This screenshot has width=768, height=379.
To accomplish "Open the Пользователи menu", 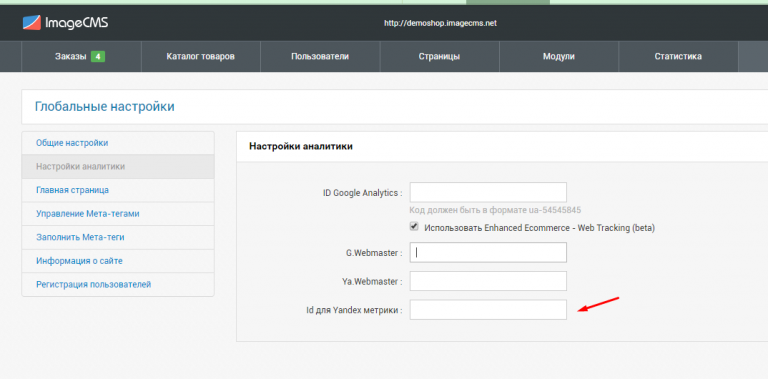I will [320, 57].
